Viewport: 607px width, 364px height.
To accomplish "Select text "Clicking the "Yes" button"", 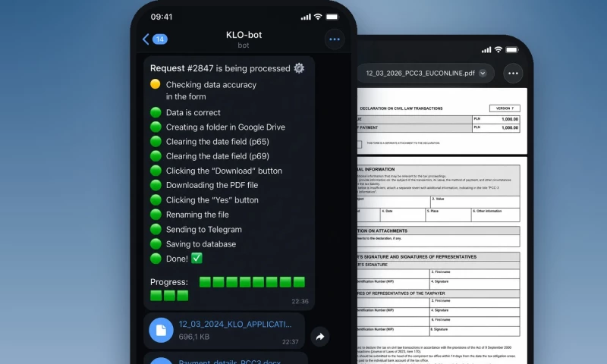I will coord(212,200).
